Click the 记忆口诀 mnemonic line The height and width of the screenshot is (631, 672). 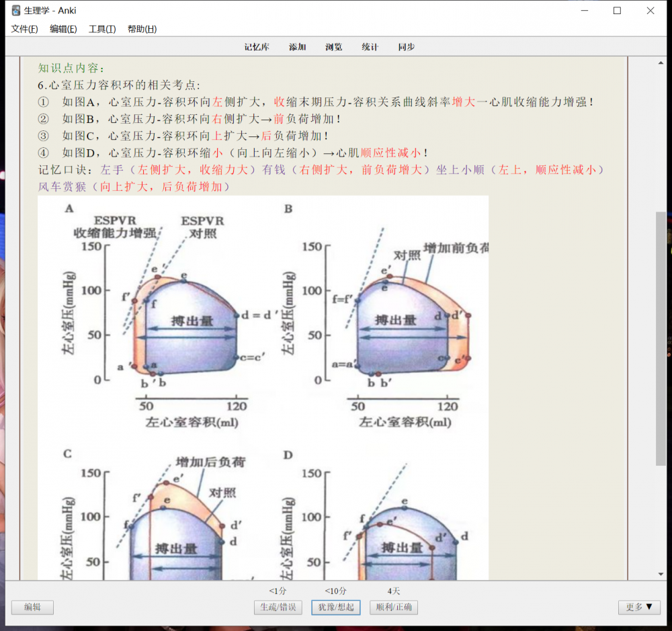coord(321,170)
